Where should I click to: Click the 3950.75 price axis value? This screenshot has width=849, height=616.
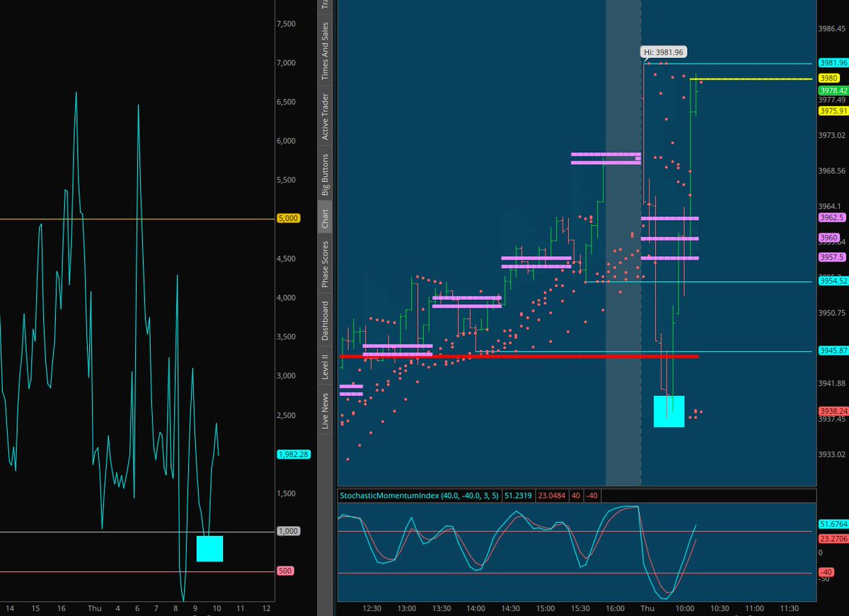pyautogui.click(x=831, y=313)
